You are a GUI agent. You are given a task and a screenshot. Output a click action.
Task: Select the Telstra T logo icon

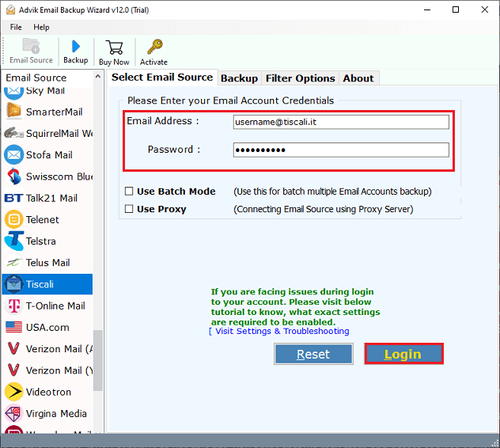[14, 241]
